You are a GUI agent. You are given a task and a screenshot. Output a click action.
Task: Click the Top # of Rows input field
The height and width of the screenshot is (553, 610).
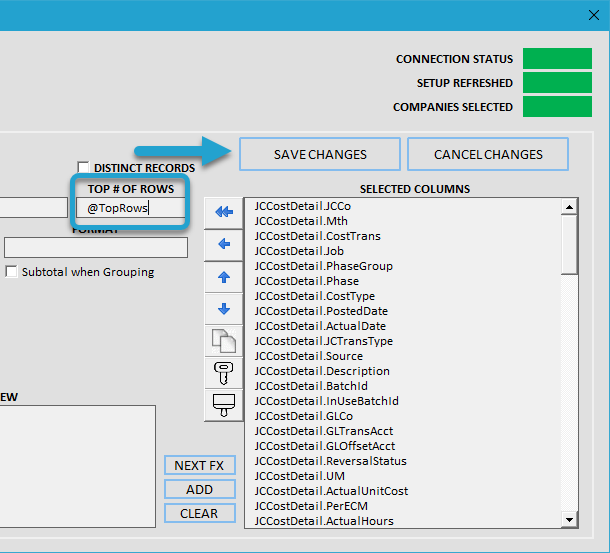point(131,208)
